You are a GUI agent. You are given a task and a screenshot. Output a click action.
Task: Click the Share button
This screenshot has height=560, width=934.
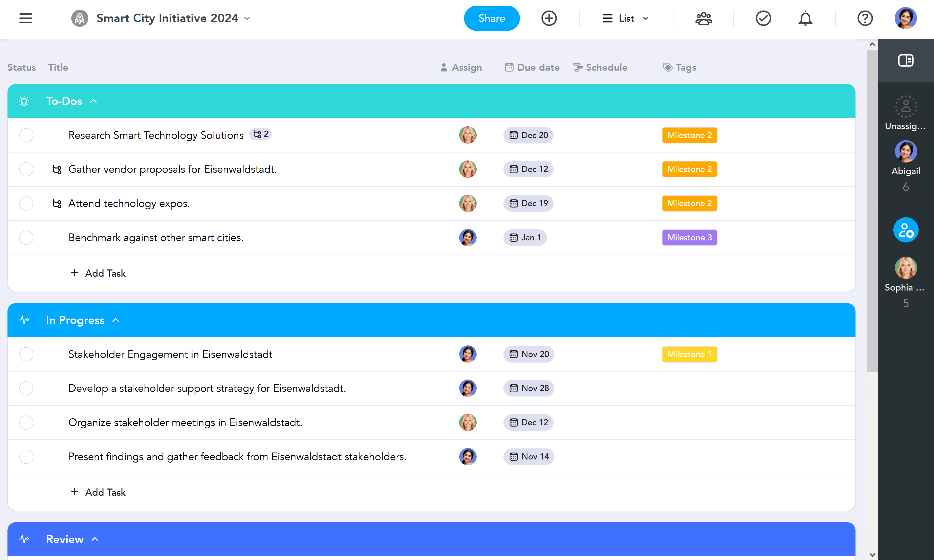491,18
